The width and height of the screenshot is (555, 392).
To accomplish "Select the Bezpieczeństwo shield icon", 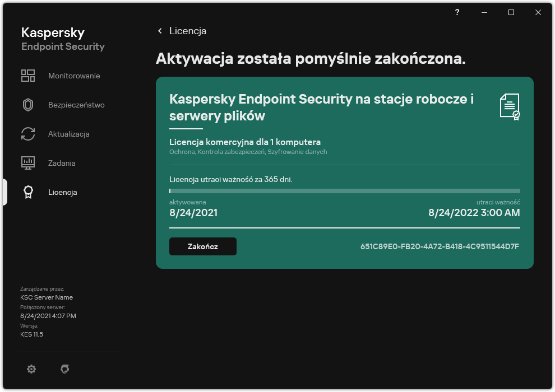I will tap(28, 105).
